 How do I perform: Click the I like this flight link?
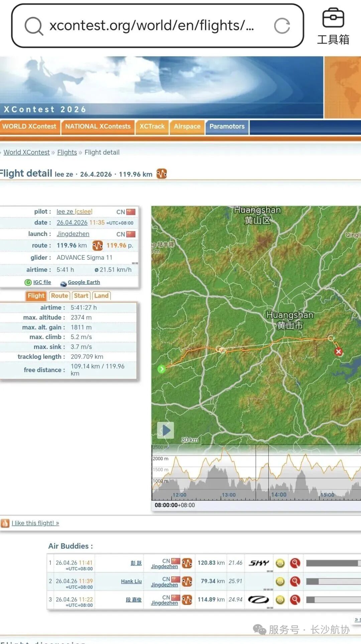pyautogui.click(x=35, y=523)
